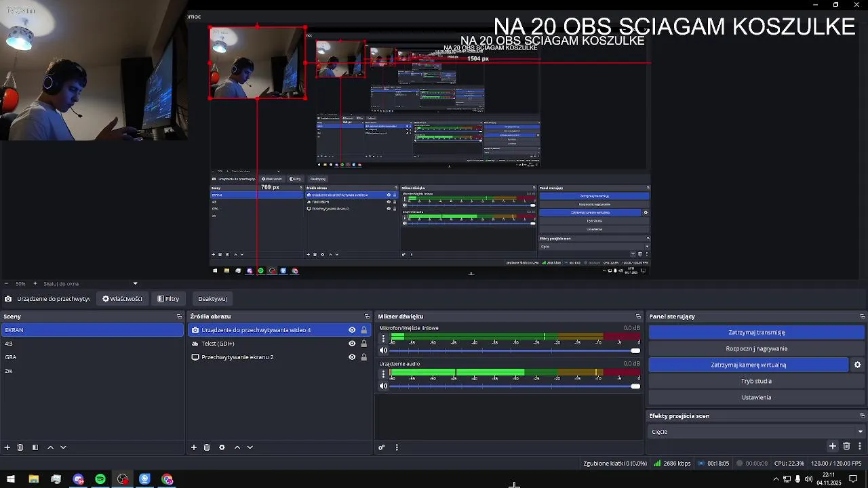Adjust Mikrofon/Wejście liniowe volume slider

click(x=515, y=350)
